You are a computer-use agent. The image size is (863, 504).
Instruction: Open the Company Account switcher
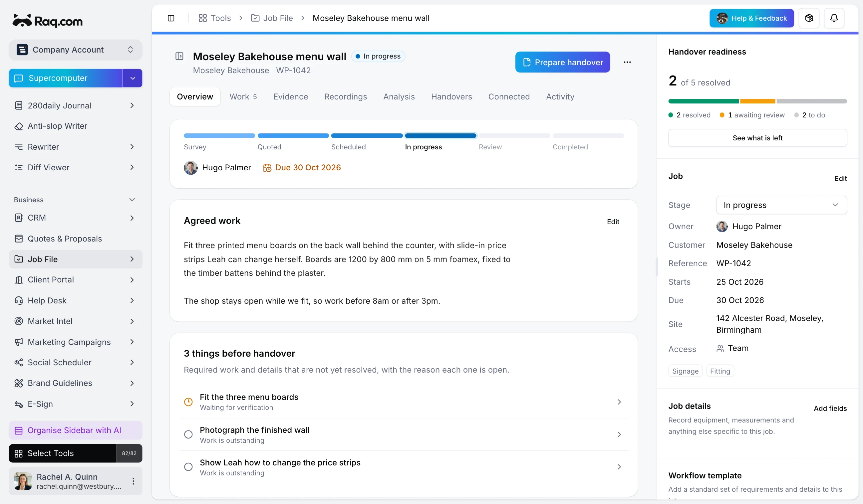[75, 50]
